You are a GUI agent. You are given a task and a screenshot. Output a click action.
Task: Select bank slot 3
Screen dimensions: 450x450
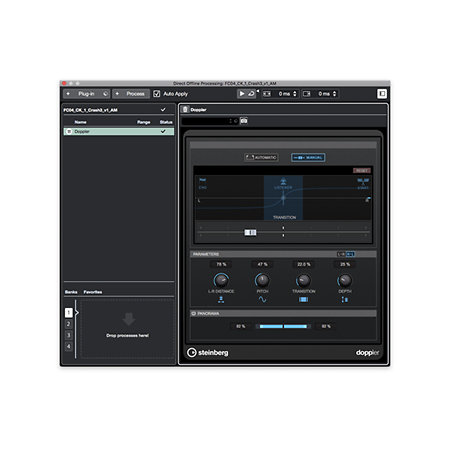[x=68, y=335]
